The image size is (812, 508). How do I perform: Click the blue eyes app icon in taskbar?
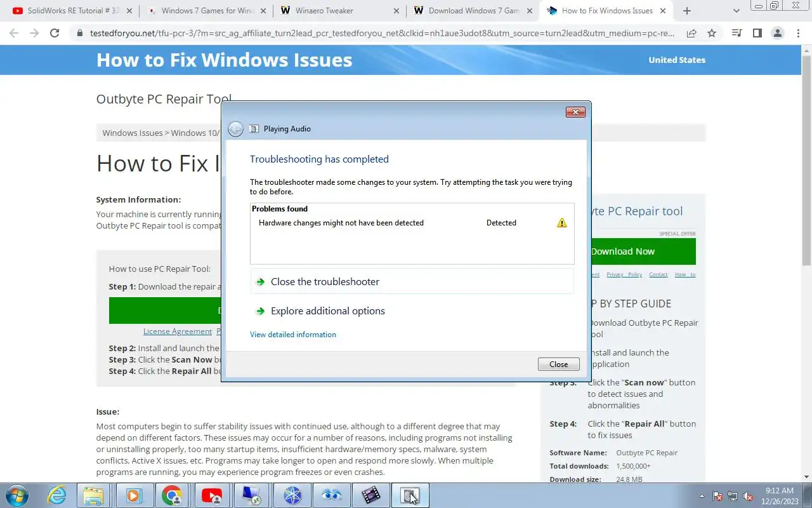(x=331, y=495)
